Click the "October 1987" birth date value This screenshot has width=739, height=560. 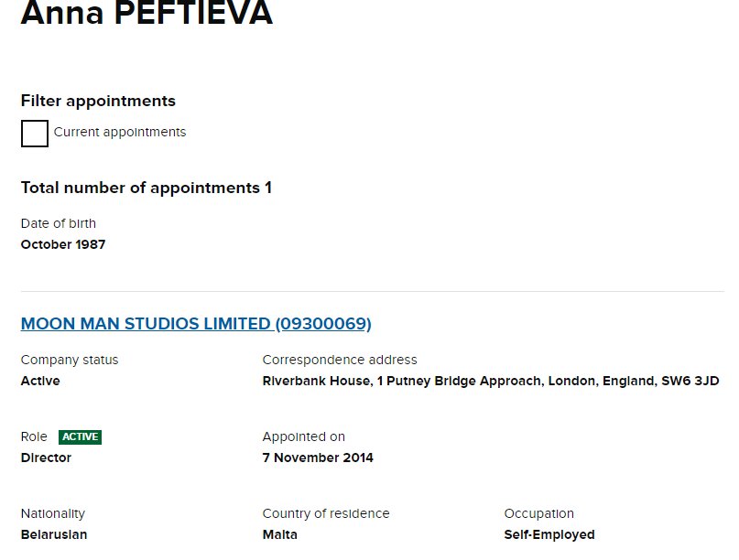63,244
